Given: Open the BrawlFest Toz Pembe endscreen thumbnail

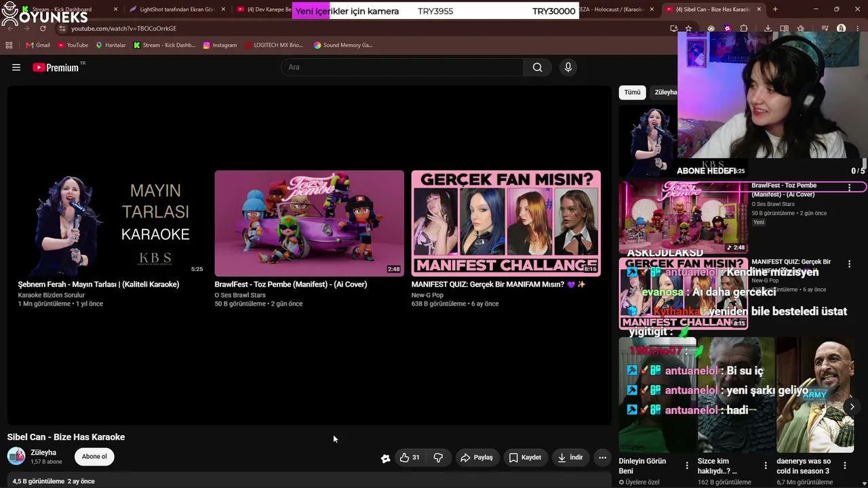Looking at the screenshot, I should coord(309,223).
